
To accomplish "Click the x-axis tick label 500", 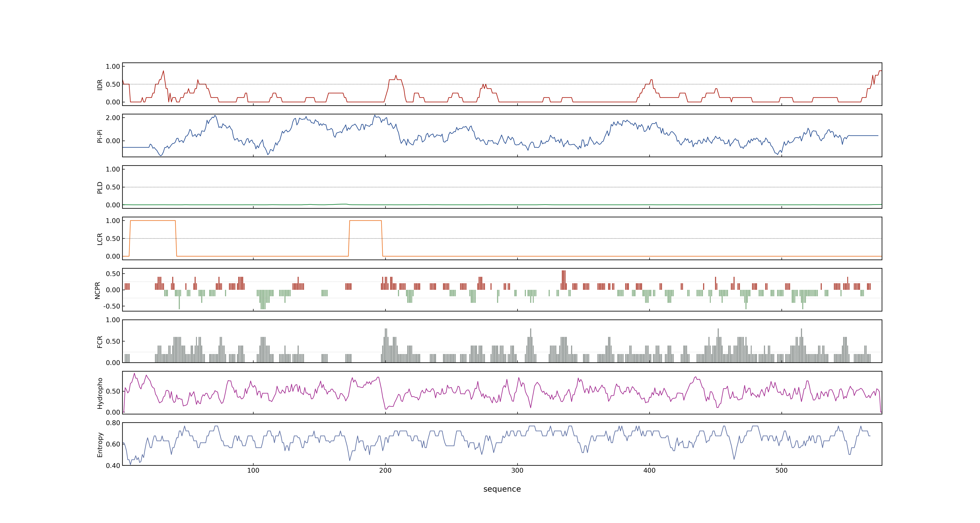I will tap(781, 470).
